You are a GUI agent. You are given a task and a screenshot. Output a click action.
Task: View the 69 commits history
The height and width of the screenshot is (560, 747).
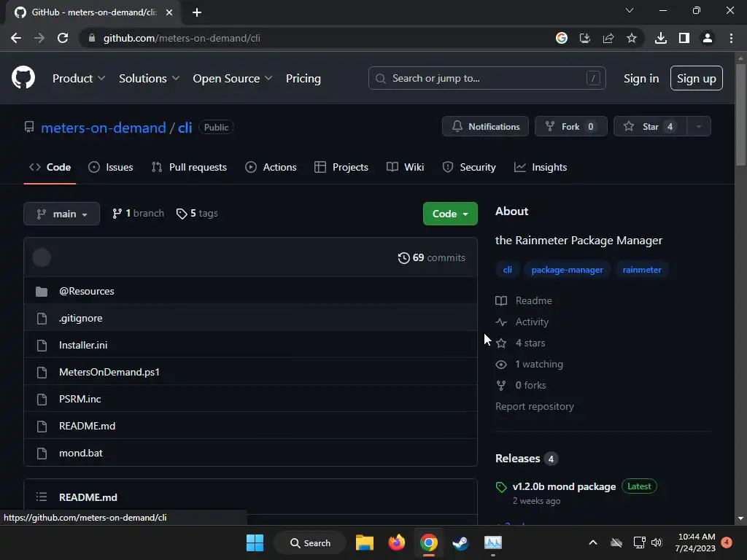(432, 257)
